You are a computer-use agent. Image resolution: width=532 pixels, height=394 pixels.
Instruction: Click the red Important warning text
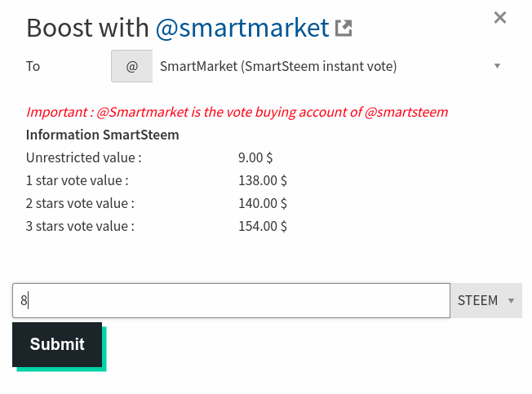pyautogui.click(x=237, y=112)
